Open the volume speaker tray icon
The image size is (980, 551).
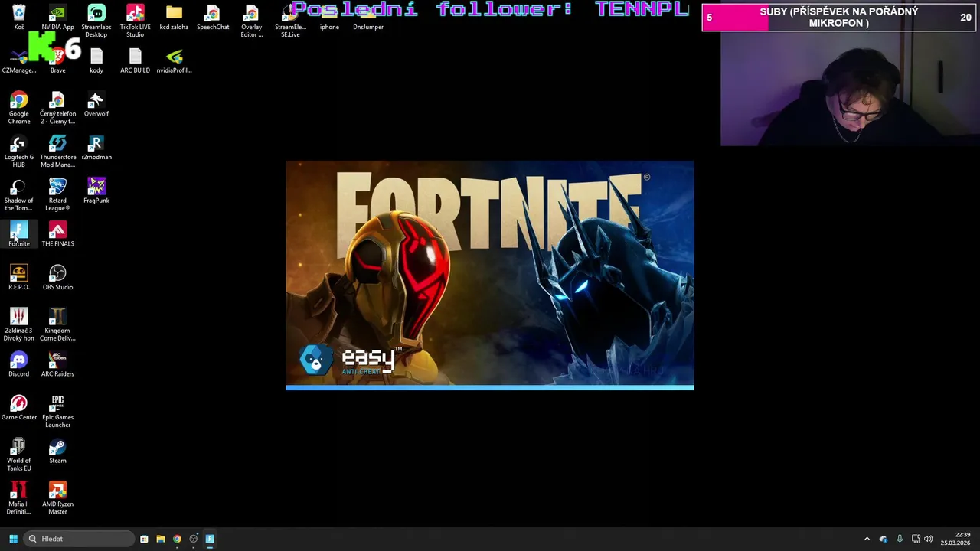(x=929, y=539)
